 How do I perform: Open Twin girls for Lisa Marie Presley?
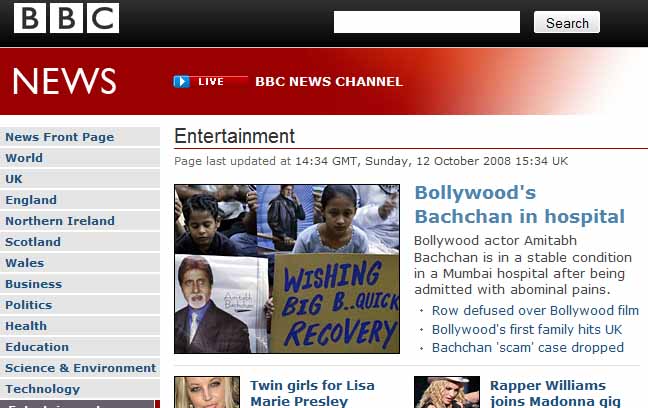tap(312, 393)
